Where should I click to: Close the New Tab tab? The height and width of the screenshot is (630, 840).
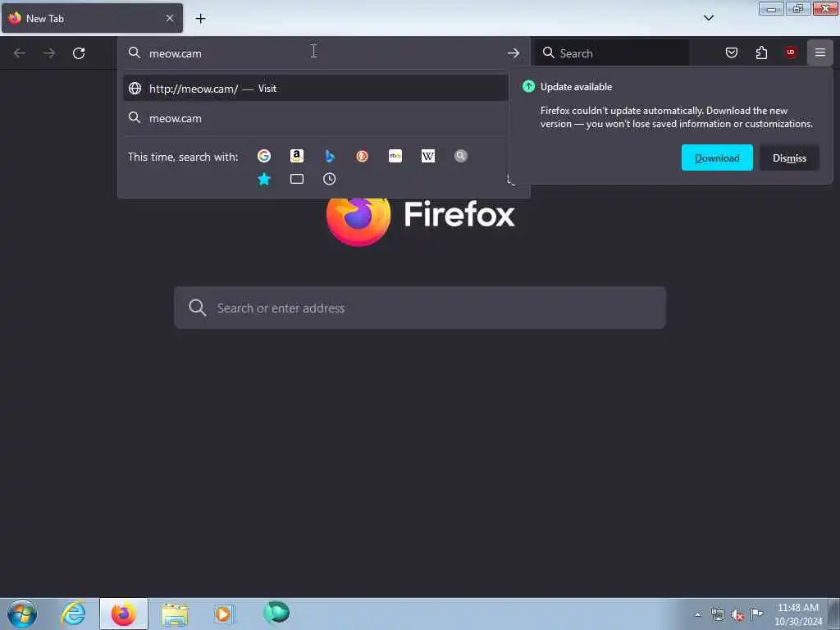pos(169,18)
